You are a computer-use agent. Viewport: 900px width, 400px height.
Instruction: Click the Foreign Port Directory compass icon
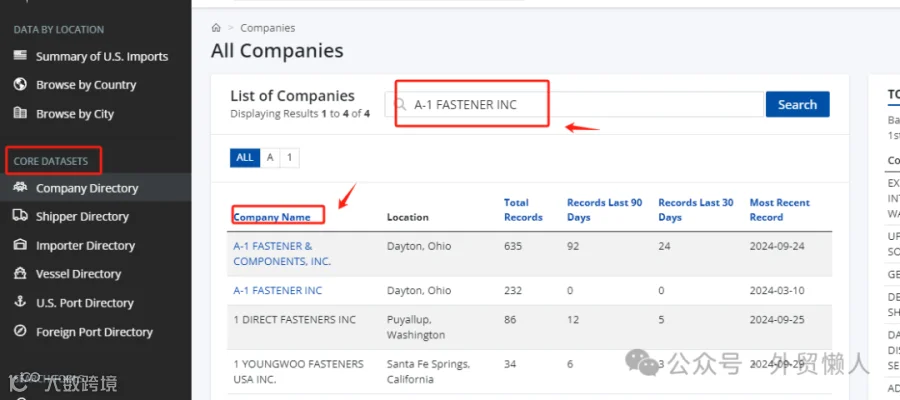[20, 331]
